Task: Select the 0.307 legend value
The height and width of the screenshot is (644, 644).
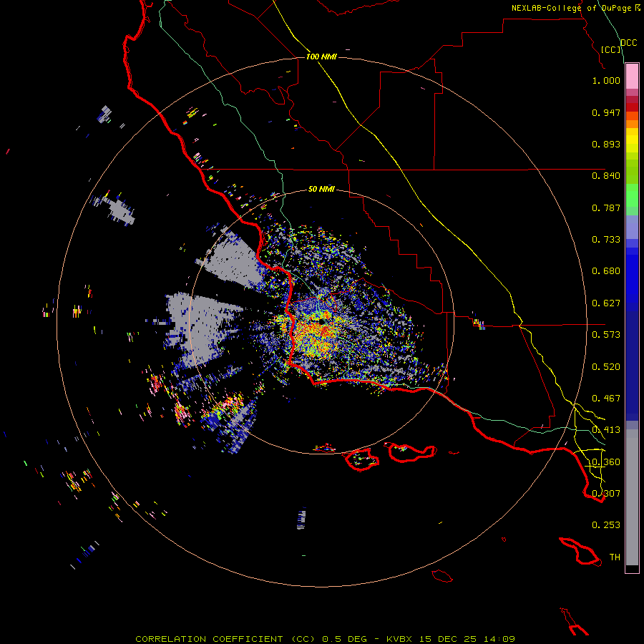Action: 606,494
